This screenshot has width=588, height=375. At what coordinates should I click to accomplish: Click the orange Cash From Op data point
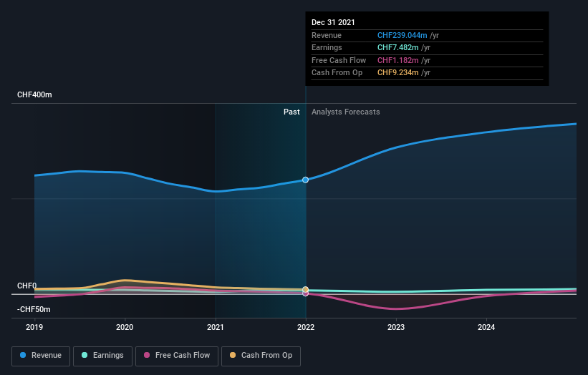tap(306, 290)
